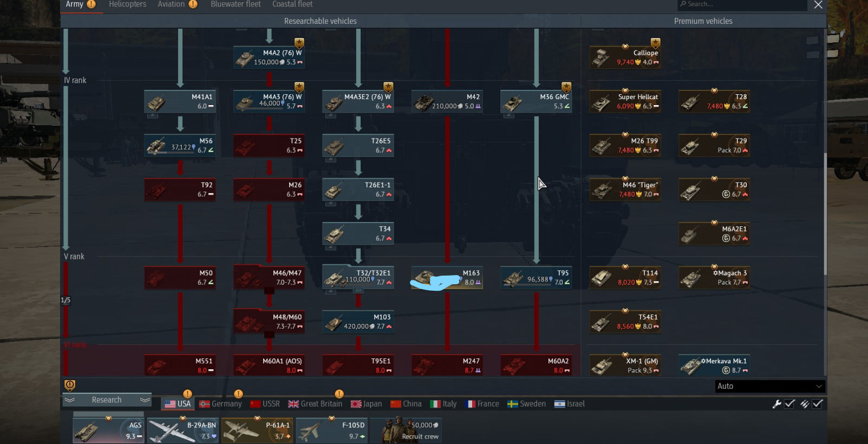Screen dimensions: 868x444
Task: Click the Calliope premium vehicle icon
Action: (625, 57)
